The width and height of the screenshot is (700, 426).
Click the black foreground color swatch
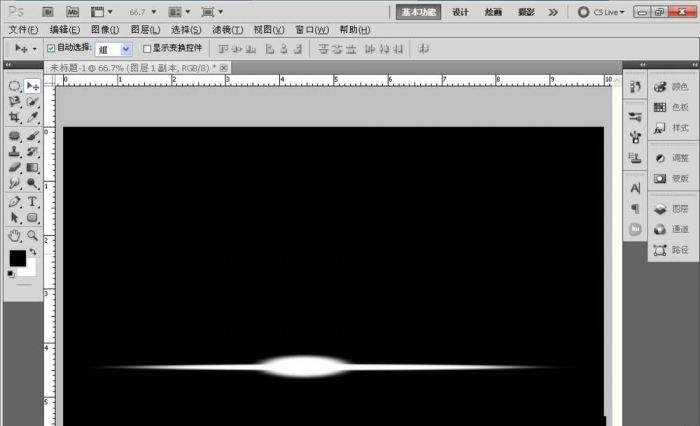pos(17,259)
